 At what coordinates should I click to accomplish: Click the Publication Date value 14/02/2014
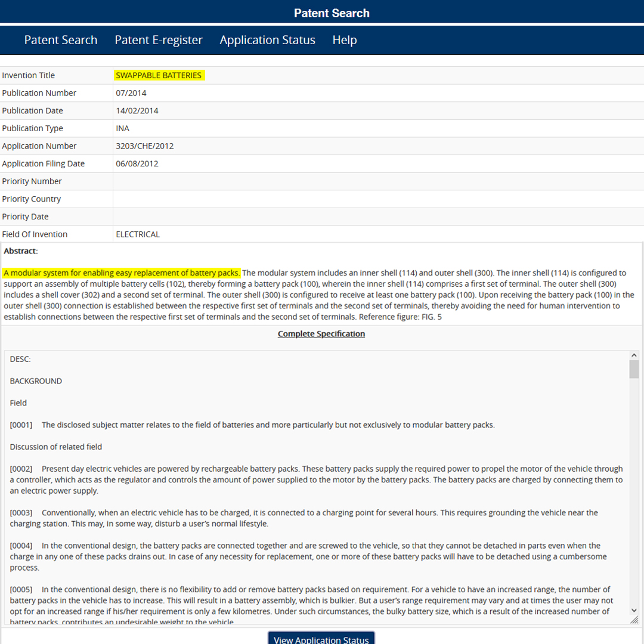[x=137, y=110]
